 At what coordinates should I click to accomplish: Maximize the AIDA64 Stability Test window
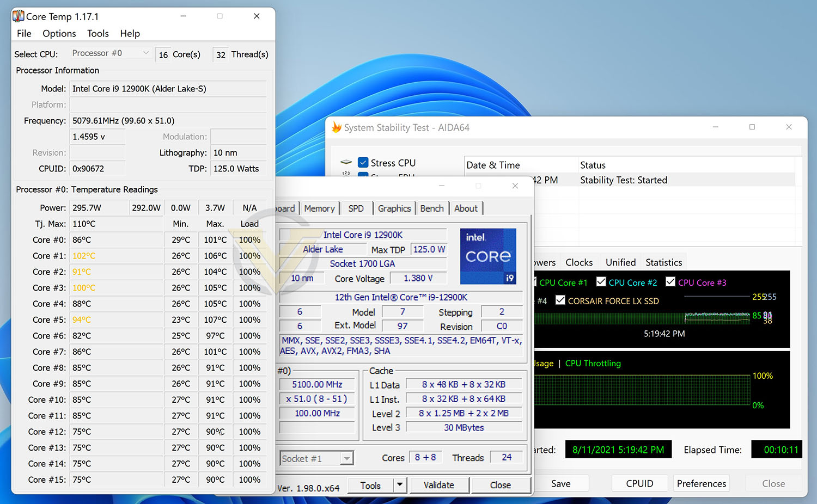click(752, 127)
